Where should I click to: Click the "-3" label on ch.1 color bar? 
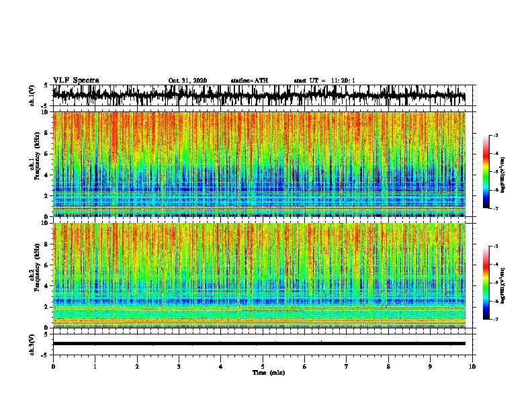495,136
